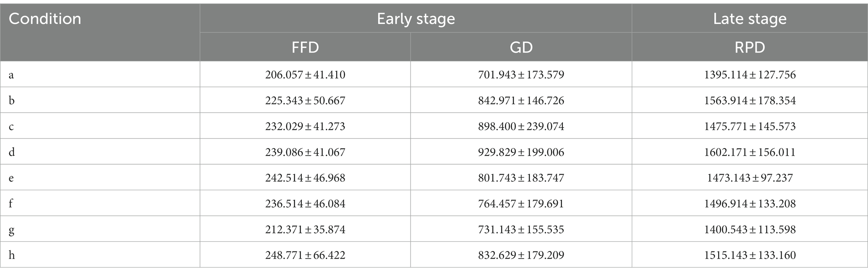Click RPD value 1496.914 ± 133.208
Viewport: 868px width, 275px height.
click(750, 204)
